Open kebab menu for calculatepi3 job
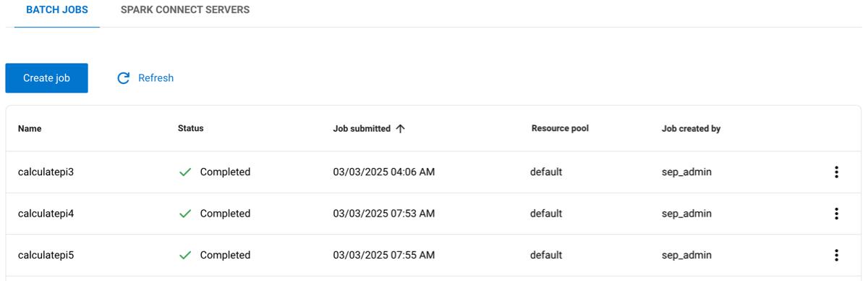 (836, 172)
